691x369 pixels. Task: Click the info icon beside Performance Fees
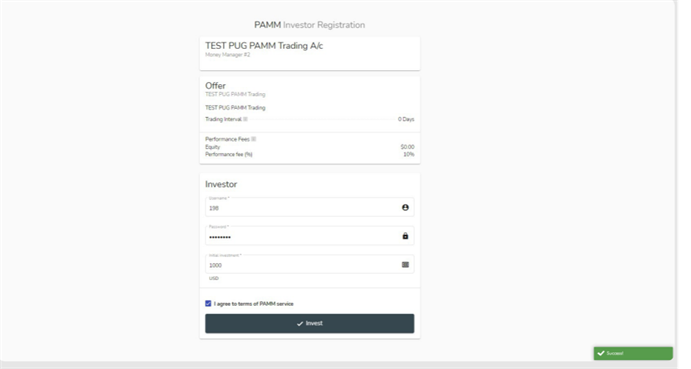point(253,139)
